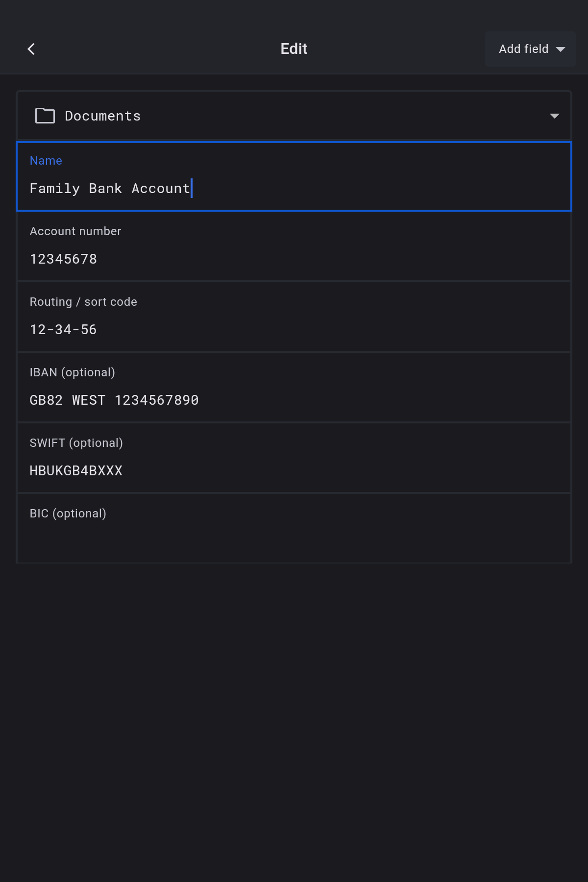Click empty area right of the Name text

click(x=382, y=189)
